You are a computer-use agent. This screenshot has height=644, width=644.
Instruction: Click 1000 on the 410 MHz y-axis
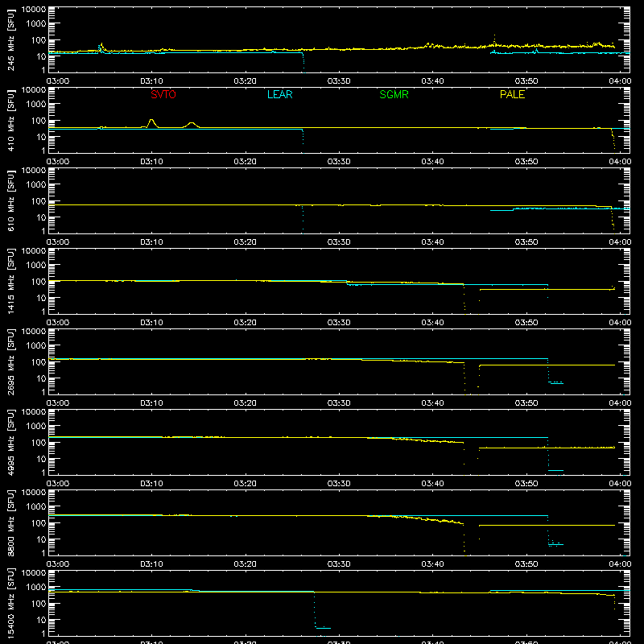(x=36, y=105)
